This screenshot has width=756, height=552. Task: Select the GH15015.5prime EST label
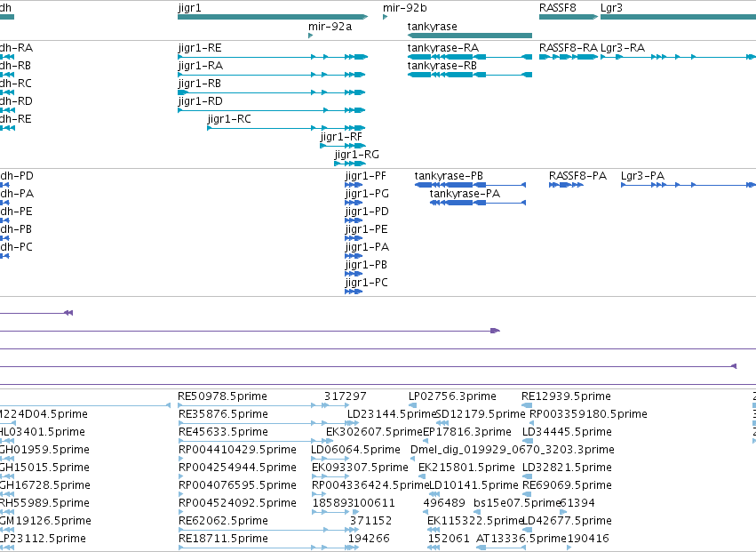[x=44, y=468]
